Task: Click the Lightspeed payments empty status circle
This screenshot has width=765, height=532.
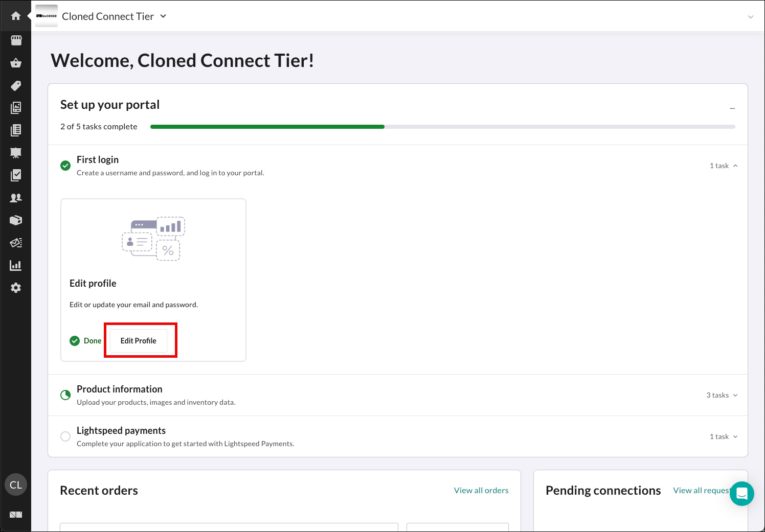Action: pos(65,436)
